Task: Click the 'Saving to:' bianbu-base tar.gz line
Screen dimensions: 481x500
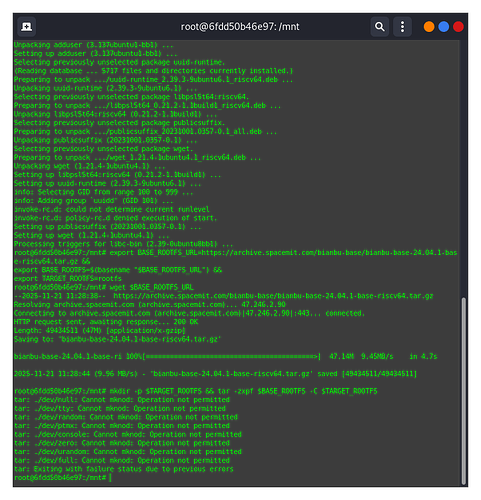Action: [118, 339]
